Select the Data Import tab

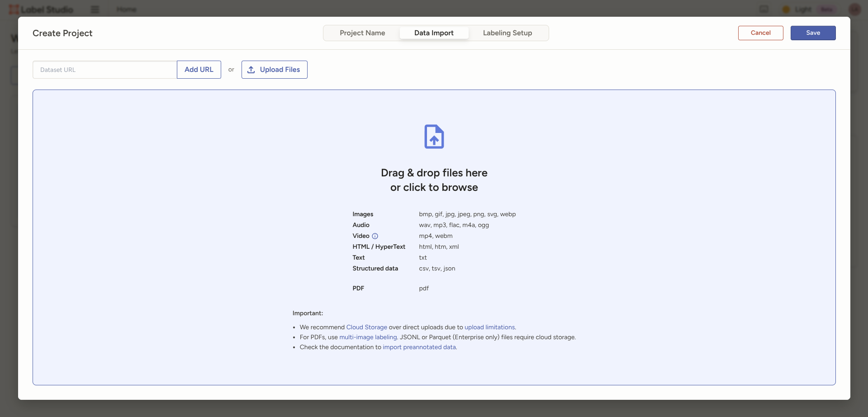[434, 33]
